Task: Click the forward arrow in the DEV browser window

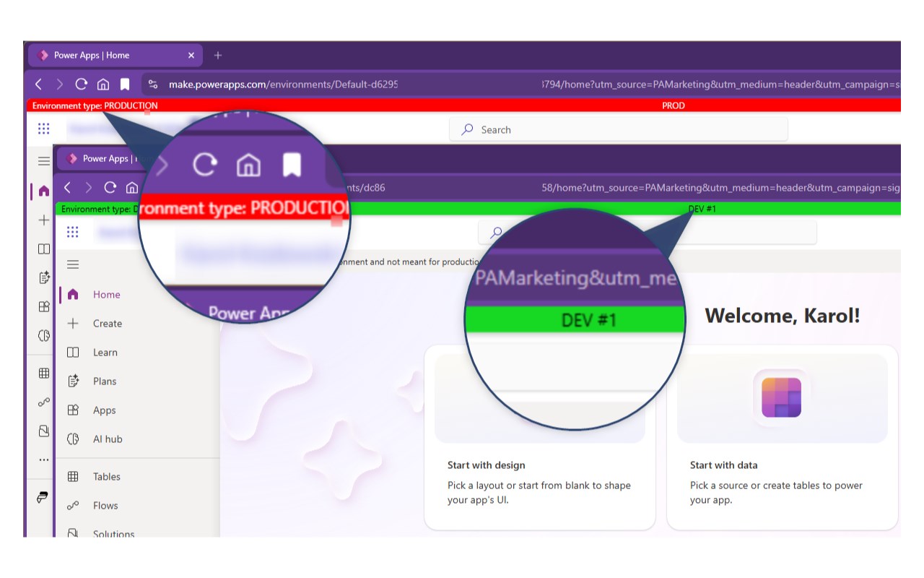Action: tap(89, 188)
